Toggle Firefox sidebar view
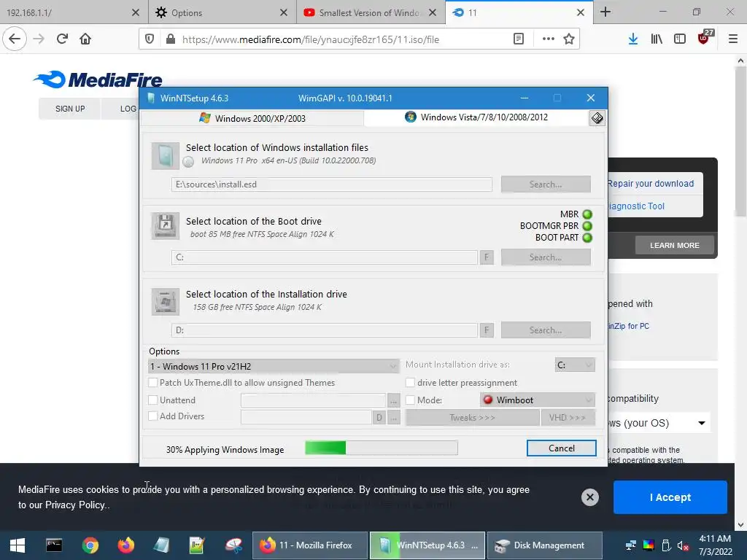Image resolution: width=747 pixels, height=560 pixels. tap(680, 39)
